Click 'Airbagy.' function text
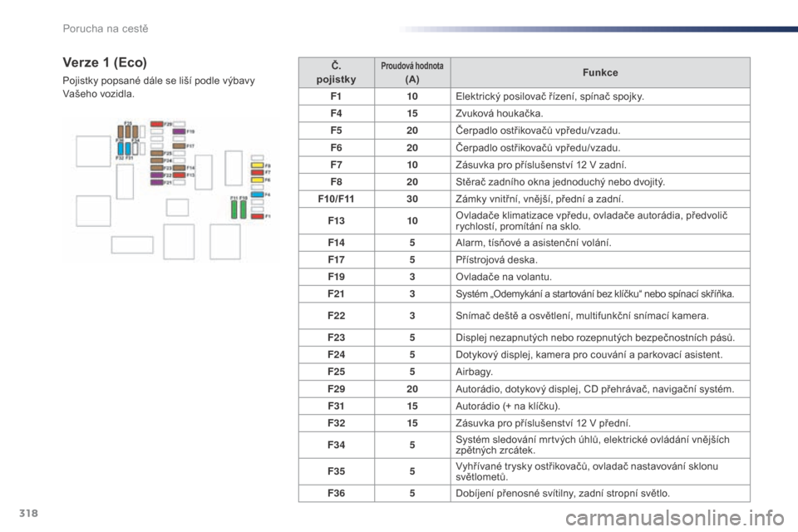 coord(475,372)
